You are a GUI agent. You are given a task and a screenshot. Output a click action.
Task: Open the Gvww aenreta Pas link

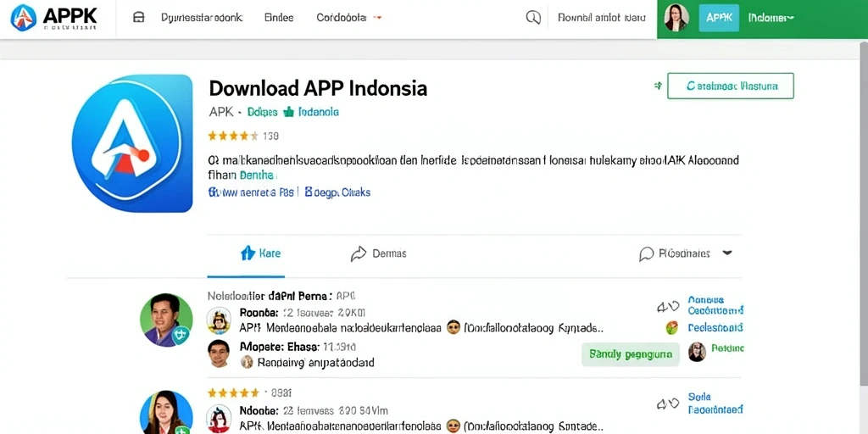pos(251,192)
